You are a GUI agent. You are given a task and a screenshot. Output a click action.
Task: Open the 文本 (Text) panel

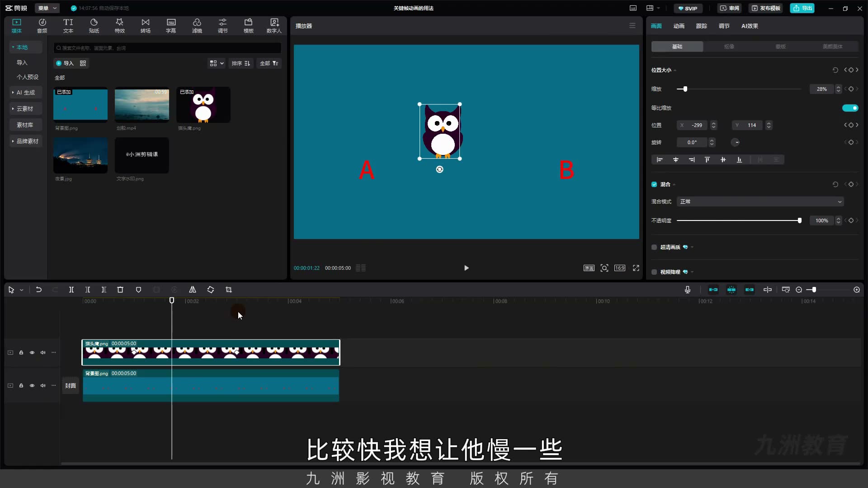point(68,26)
